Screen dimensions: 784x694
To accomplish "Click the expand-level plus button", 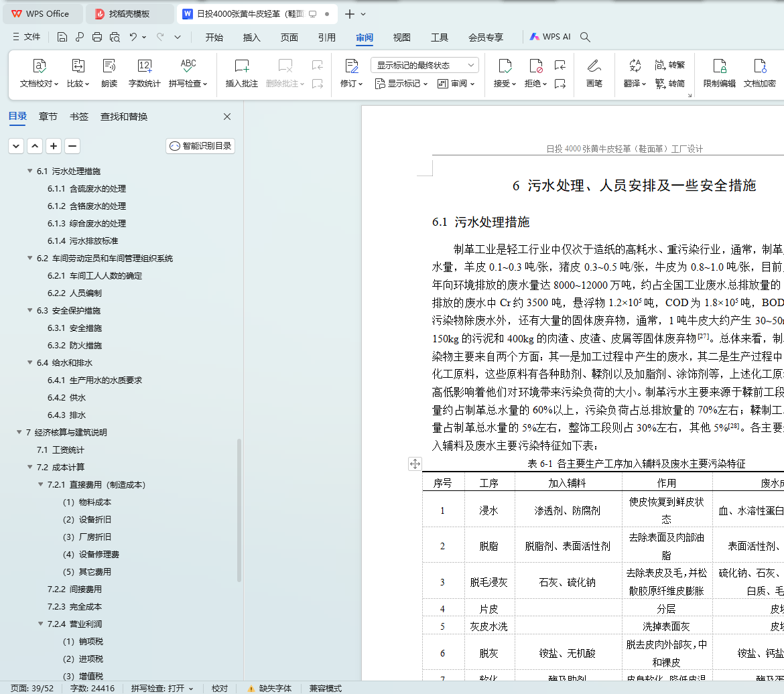I will coord(54,146).
